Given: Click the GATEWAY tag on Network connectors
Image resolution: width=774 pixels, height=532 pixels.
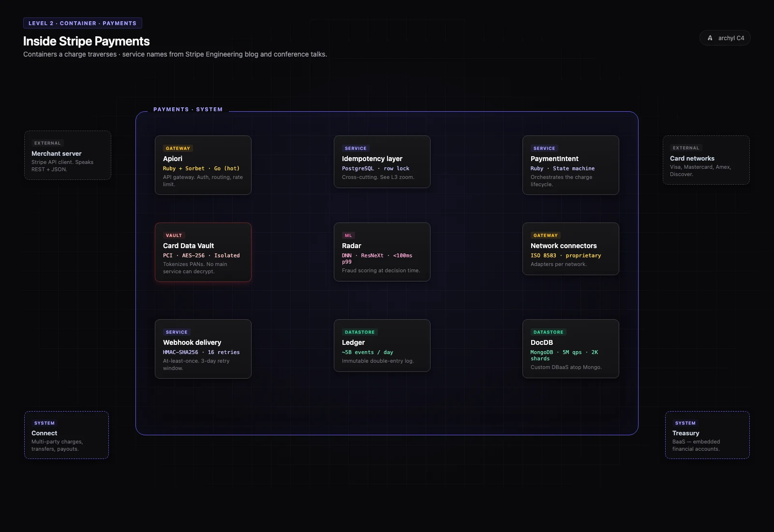Looking at the screenshot, I should coord(546,236).
